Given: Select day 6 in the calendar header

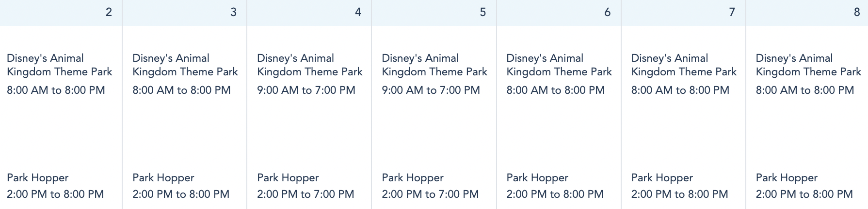Looking at the screenshot, I should [x=607, y=12].
